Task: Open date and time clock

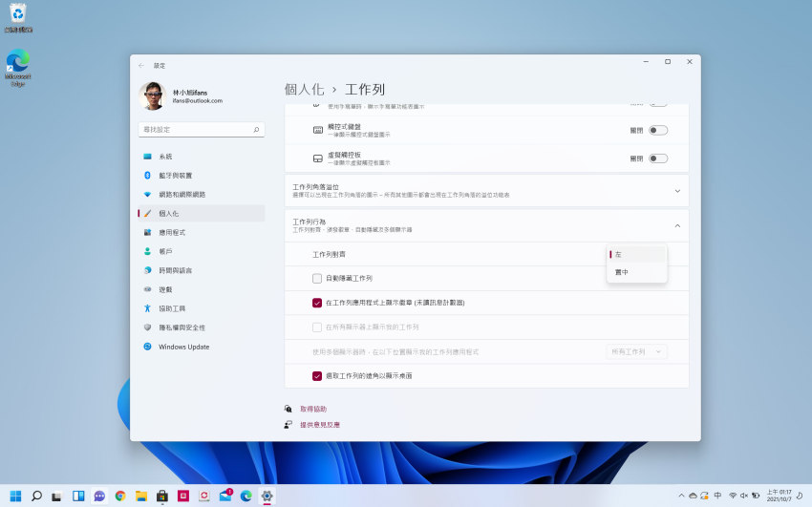Action: coord(780,496)
